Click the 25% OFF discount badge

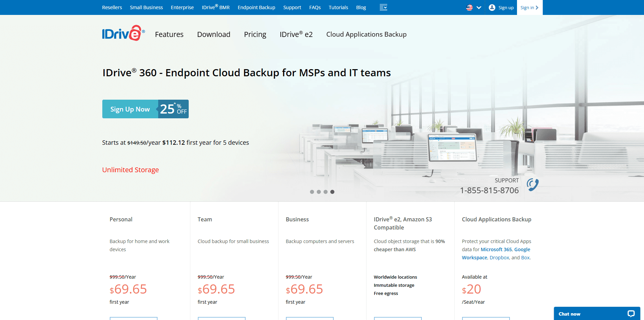(173, 109)
